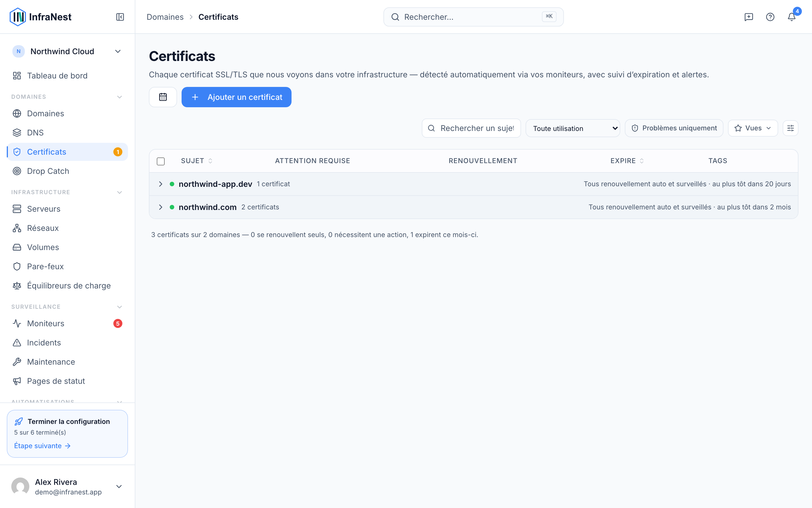
Task: Collapse the DOMAINES sidebar section
Action: [x=120, y=97]
